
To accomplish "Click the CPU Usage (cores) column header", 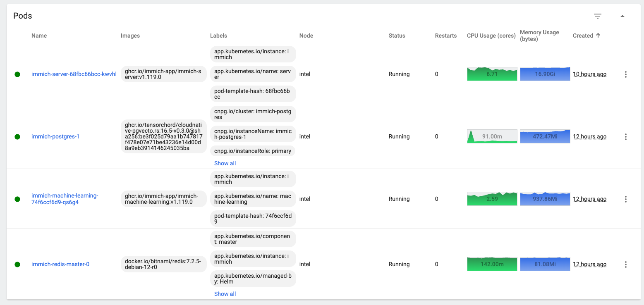I will tap(491, 36).
